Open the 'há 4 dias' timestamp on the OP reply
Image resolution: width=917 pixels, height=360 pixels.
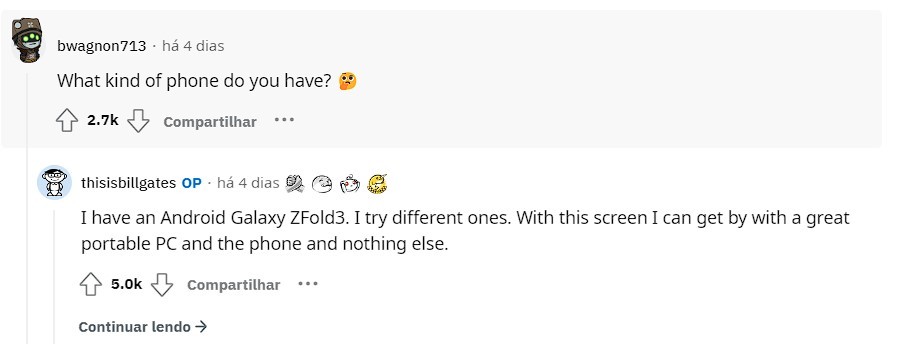click(x=248, y=183)
